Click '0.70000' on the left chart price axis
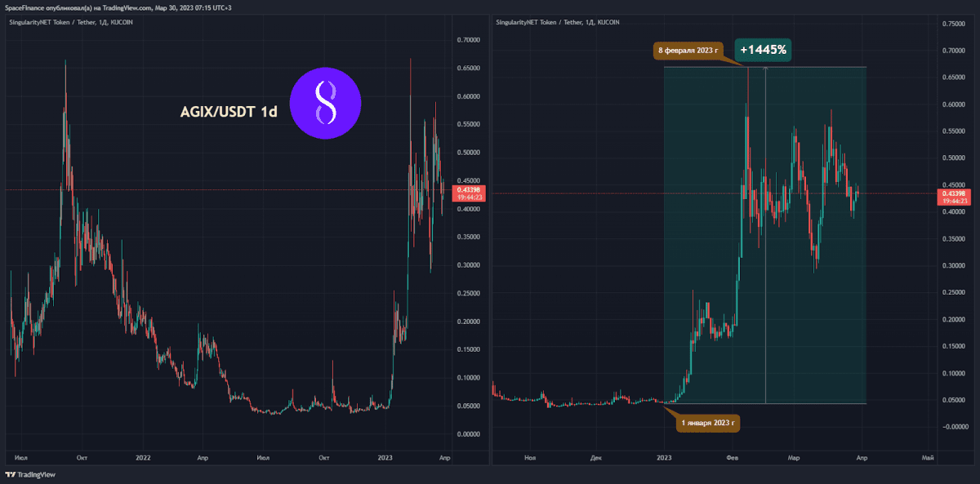Image resolution: width=980 pixels, height=484 pixels. click(468, 40)
